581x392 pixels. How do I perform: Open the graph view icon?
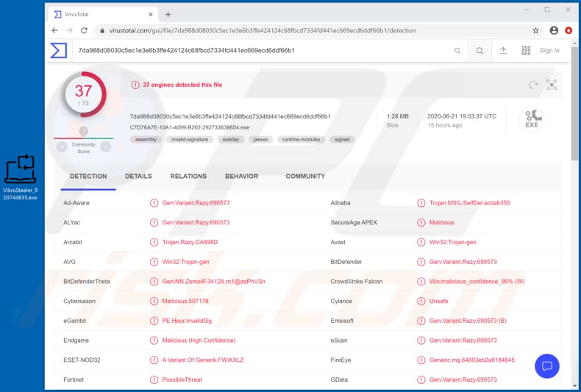[x=552, y=85]
